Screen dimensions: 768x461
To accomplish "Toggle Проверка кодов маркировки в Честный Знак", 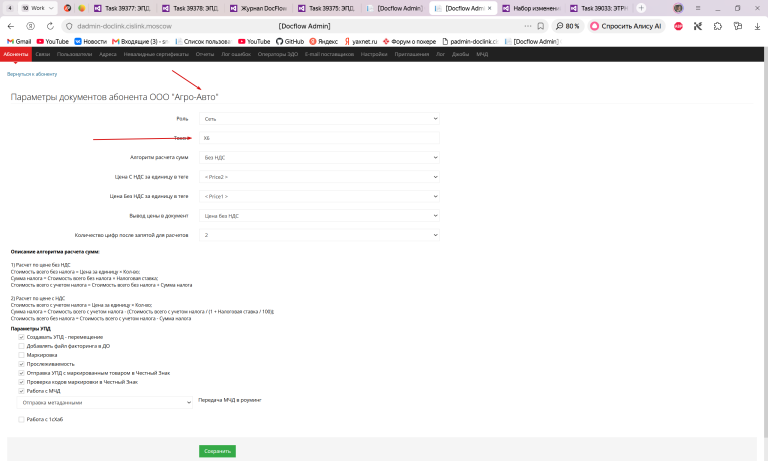I will point(21,382).
